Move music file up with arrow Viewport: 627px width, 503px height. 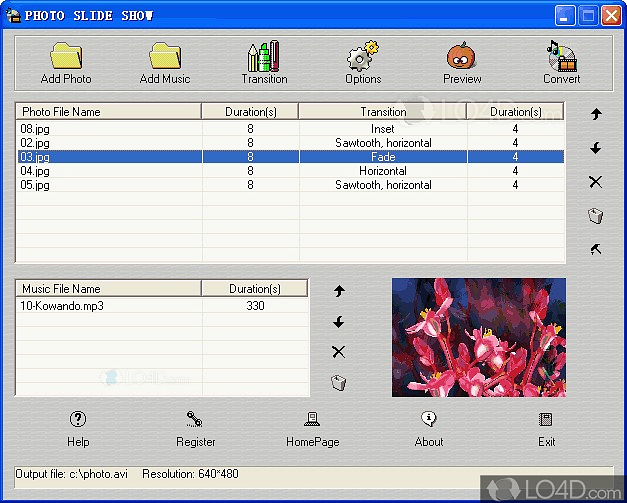point(339,291)
